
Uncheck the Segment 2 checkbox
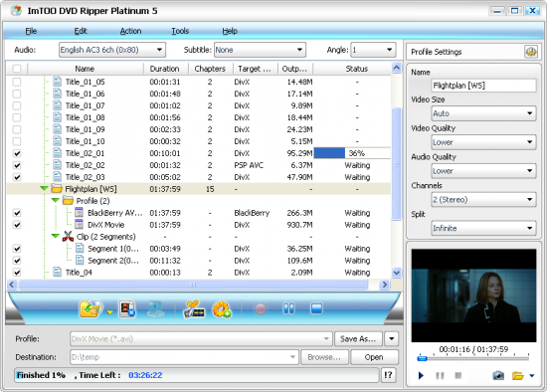point(16,261)
